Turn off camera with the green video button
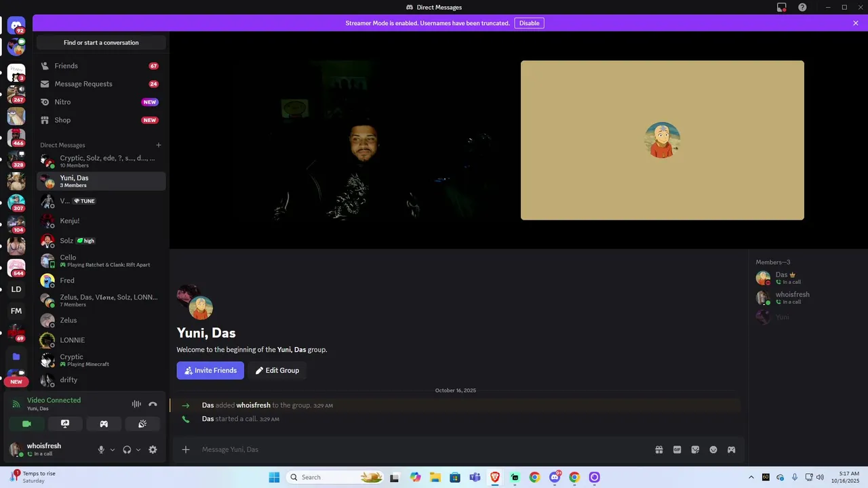 tap(26, 424)
